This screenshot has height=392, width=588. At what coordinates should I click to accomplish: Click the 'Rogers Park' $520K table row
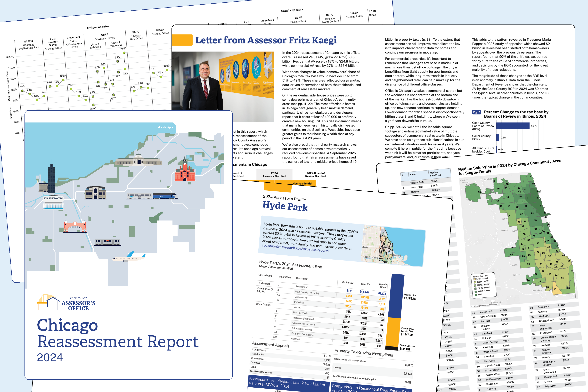click(426, 182)
